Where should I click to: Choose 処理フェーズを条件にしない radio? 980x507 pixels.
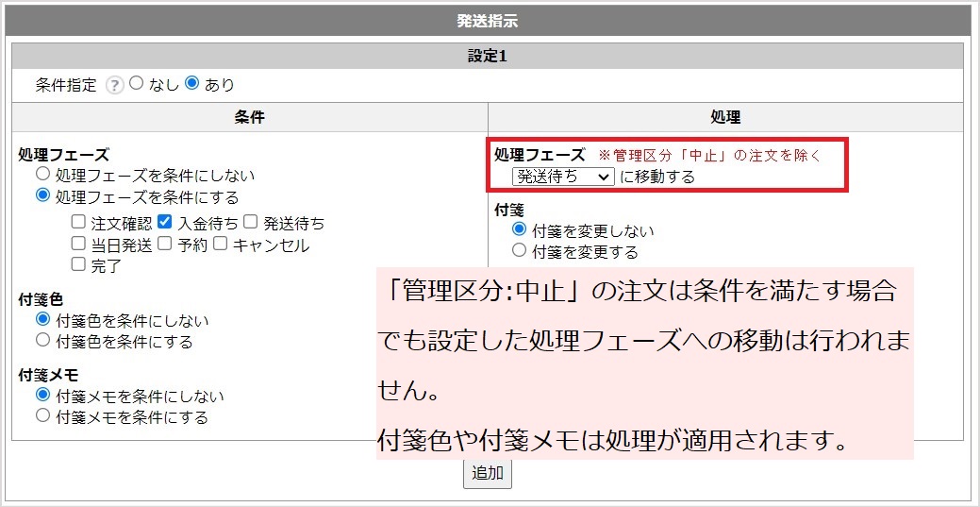[42, 174]
